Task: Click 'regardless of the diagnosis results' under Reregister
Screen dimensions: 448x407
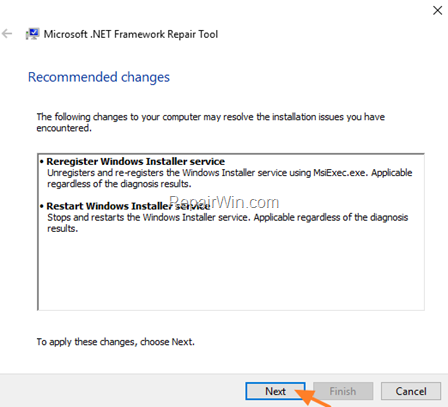Action: click(x=119, y=184)
